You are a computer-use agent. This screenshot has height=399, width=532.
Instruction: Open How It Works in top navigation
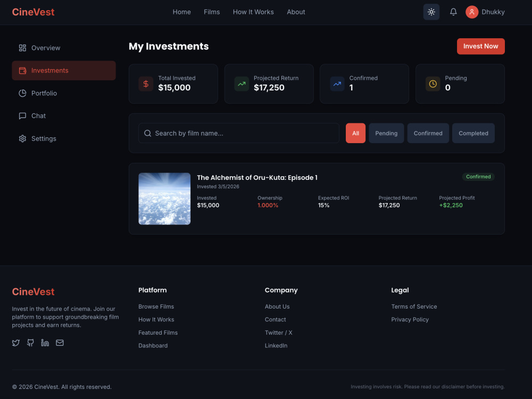(253, 12)
